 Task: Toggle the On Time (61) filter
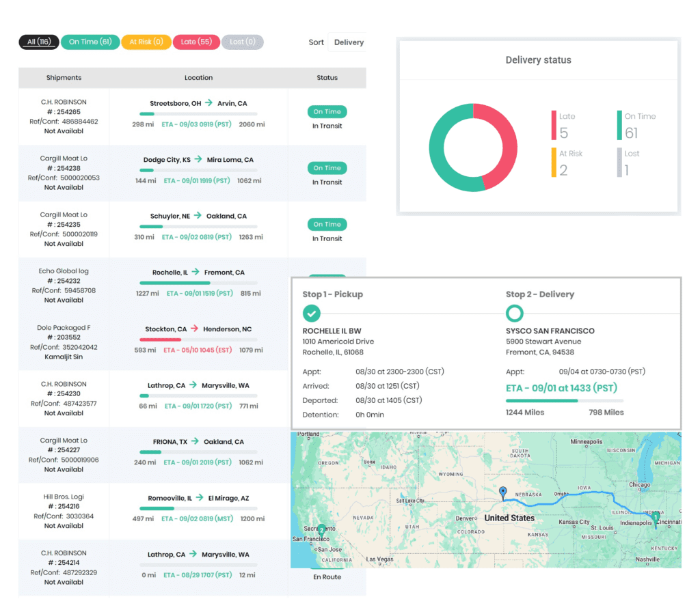tap(90, 42)
